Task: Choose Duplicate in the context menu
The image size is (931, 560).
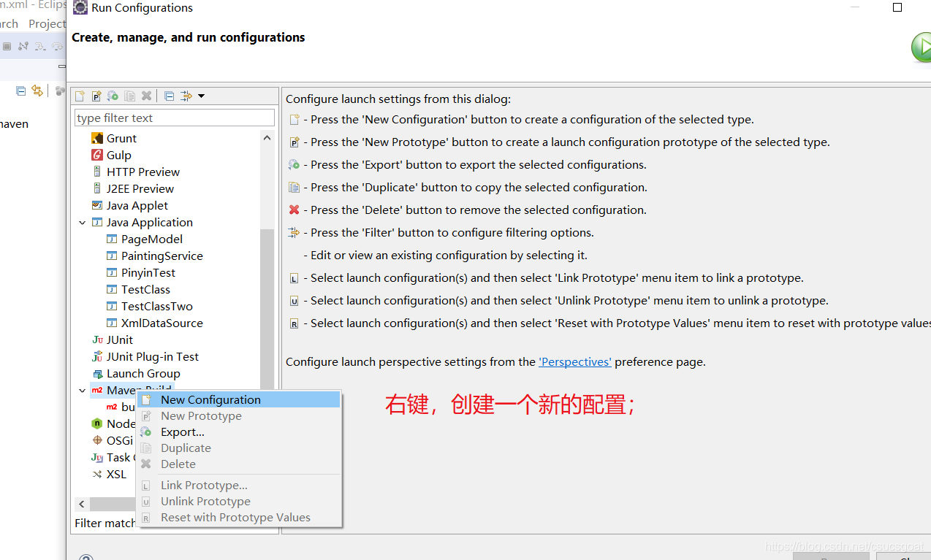Action: point(239,448)
